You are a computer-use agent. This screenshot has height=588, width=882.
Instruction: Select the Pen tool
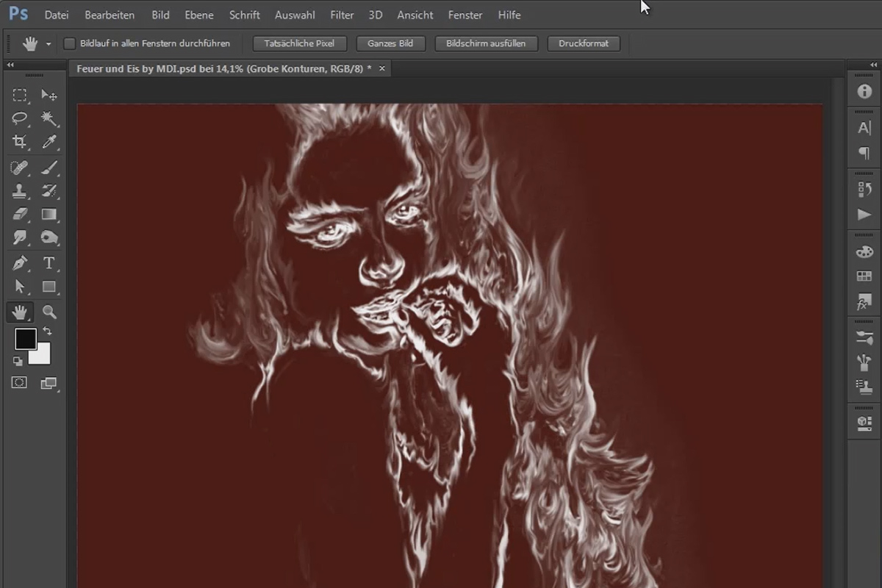click(x=20, y=263)
